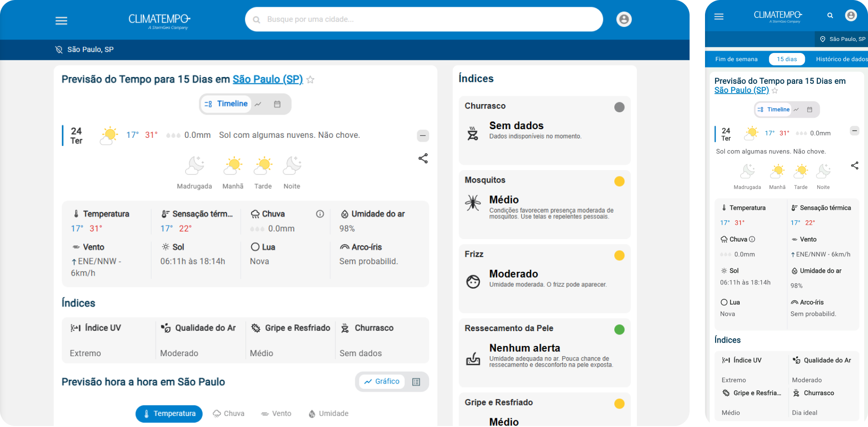Focus the city search field

424,19
